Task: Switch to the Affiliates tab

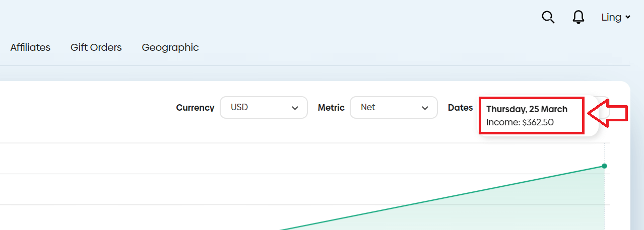Action: coord(30,47)
